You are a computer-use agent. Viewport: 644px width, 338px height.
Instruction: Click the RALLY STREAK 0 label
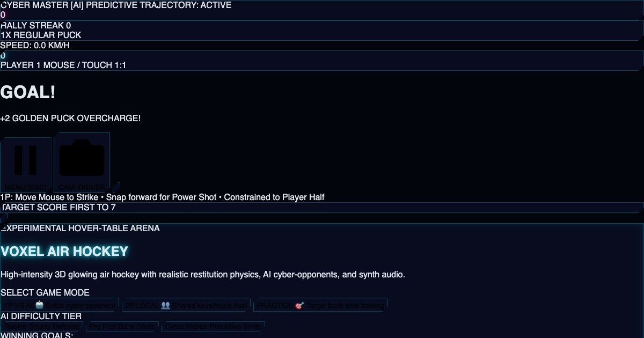point(35,25)
